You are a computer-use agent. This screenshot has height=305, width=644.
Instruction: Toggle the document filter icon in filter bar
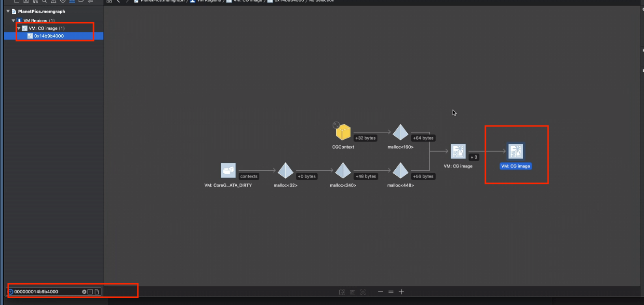[x=97, y=291]
